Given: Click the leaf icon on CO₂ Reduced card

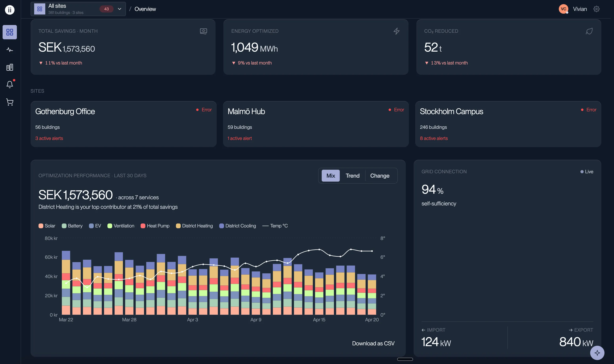Looking at the screenshot, I should click(x=589, y=31).
